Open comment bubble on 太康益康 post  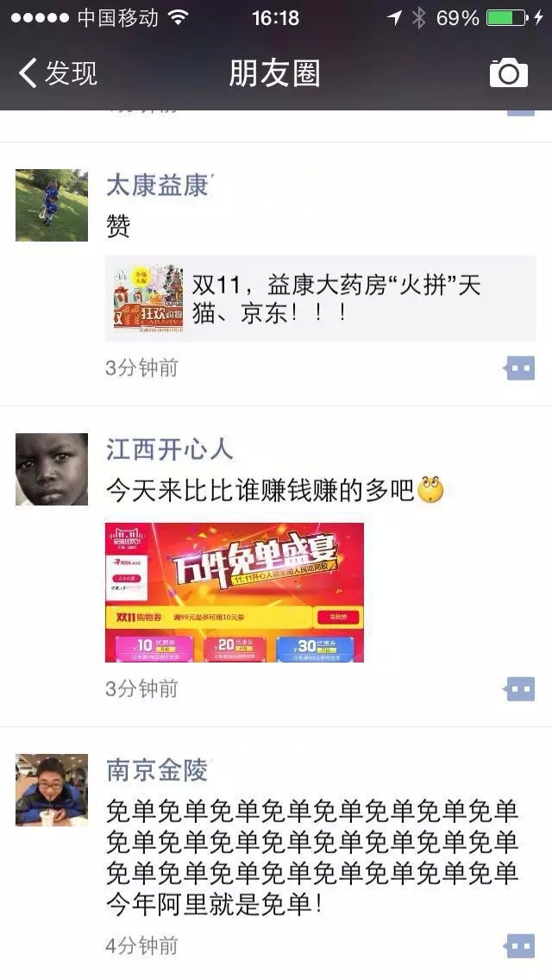(x=519, y=368)
